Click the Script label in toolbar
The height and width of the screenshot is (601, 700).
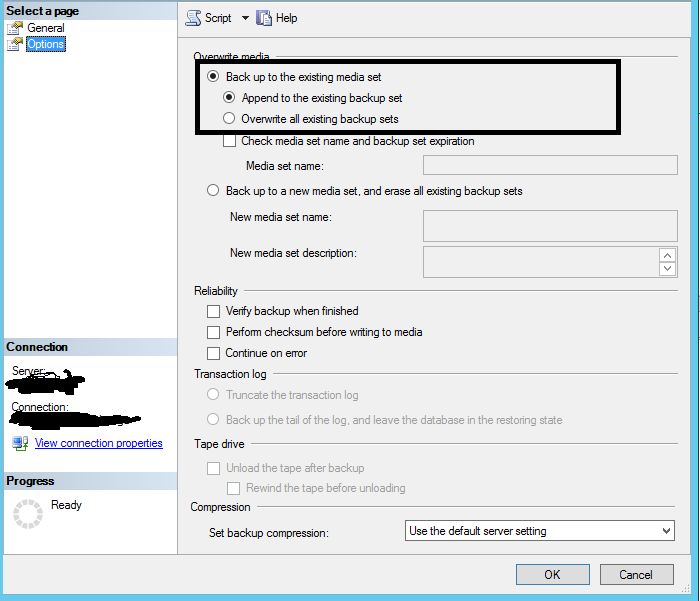[218, 18]
